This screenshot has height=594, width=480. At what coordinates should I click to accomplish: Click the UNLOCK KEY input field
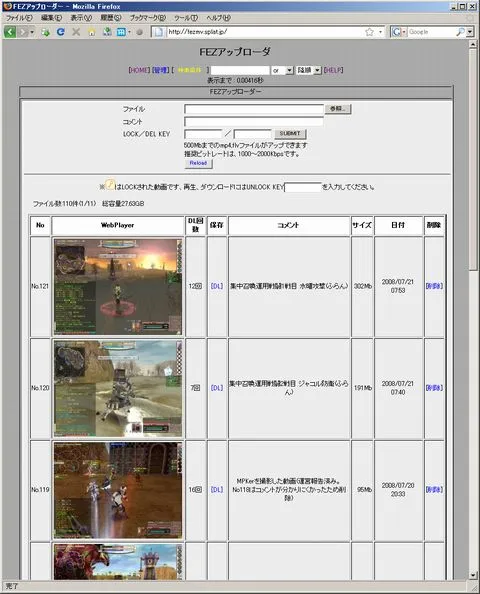click(303, 187)
